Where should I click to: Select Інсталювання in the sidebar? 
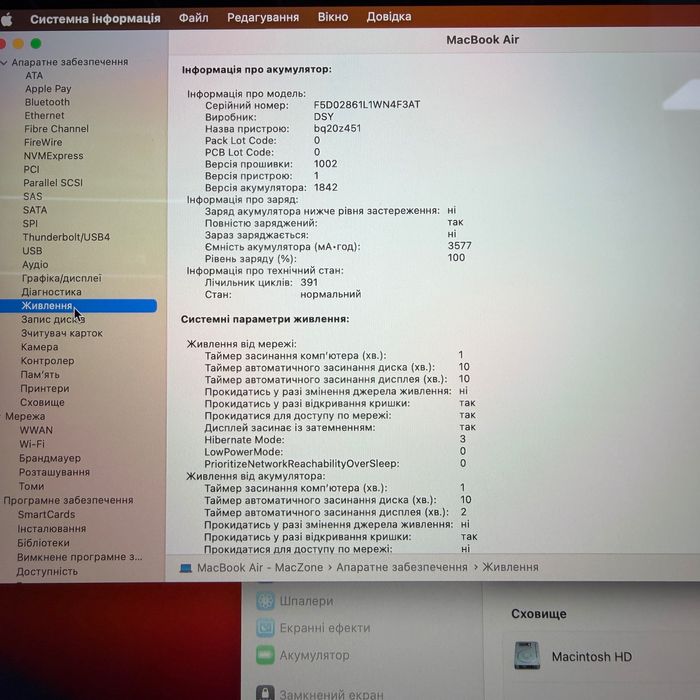52,529
